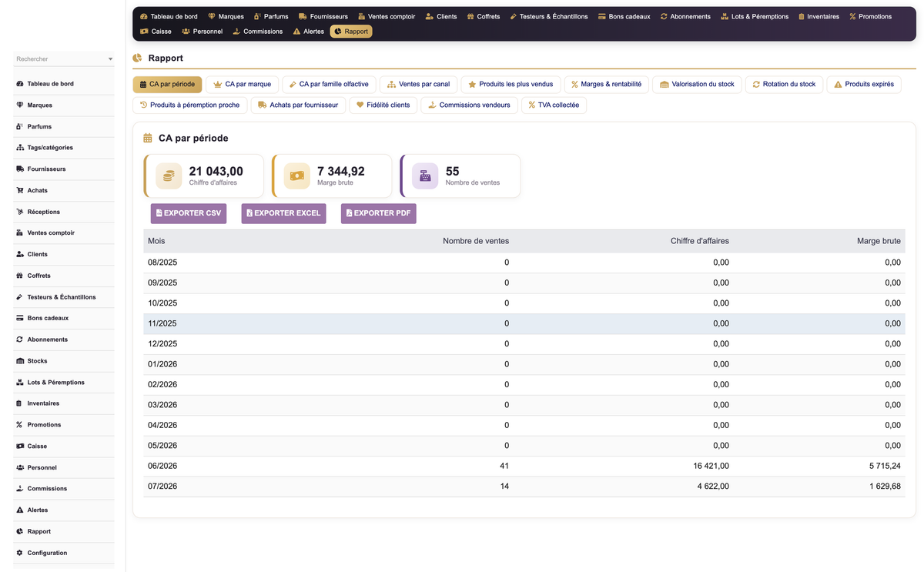Viewport: 924px width, 572px height.
Task: Click the warning triangle icon beside sidebar Alertes
Action: (19, 510)
